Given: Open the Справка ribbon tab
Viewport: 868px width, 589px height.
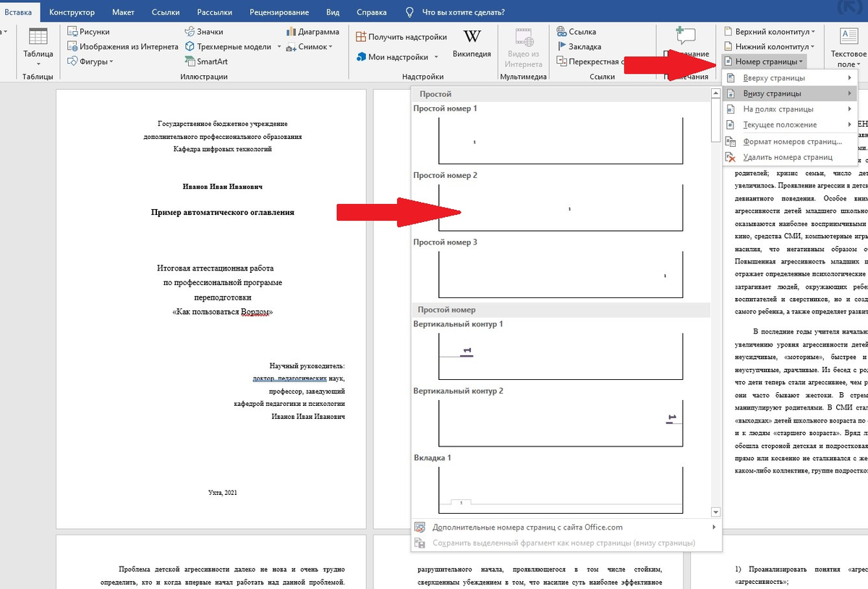Looking at the screenshot, I should 372,12.
